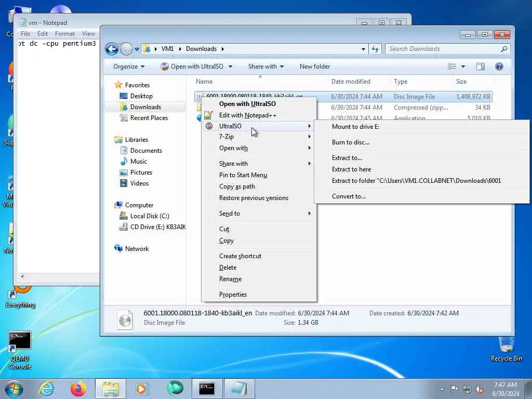Screen dimensions: 532x399
Task: Open the QEMU Console desktop shortcut
Action: click(x=20, y=350)
